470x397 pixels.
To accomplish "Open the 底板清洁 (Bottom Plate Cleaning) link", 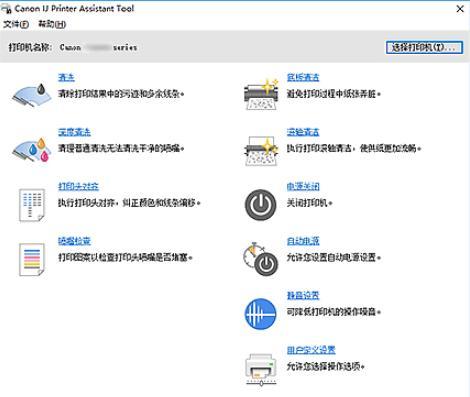I will (x=303, y=77).
